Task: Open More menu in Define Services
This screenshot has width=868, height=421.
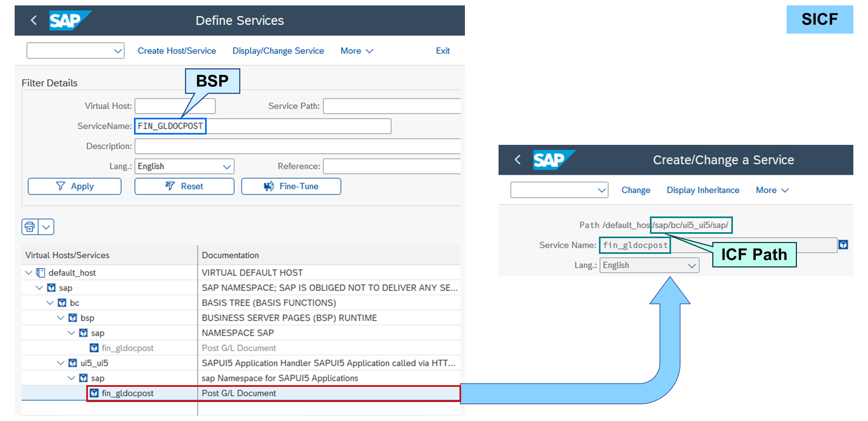Action: pos(357,51)
